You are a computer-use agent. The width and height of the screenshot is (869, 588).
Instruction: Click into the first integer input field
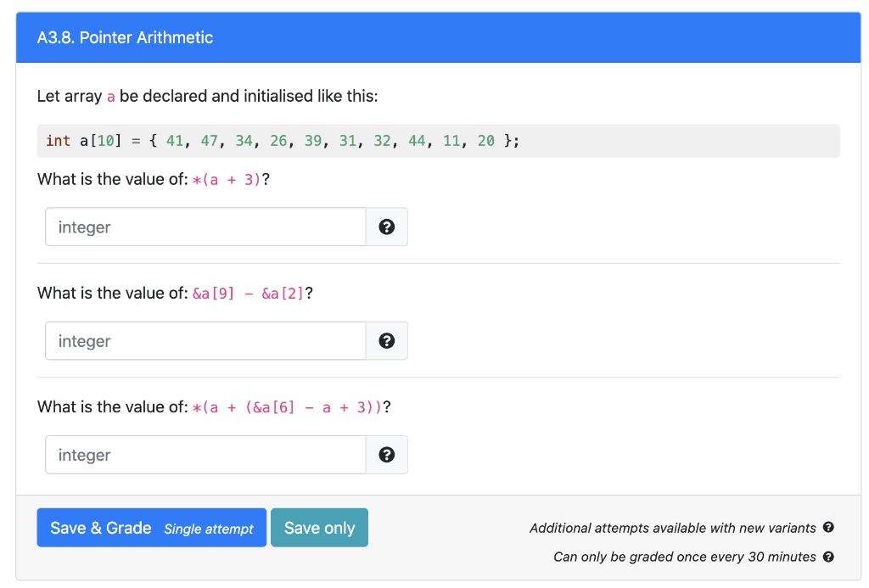coord(204,227)
